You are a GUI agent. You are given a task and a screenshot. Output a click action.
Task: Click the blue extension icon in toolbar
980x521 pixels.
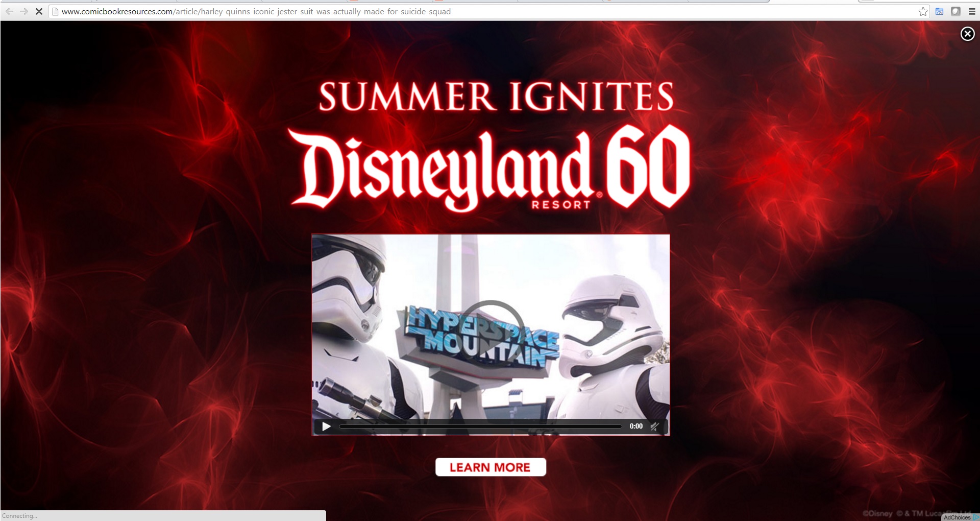[x=939, y=11]
